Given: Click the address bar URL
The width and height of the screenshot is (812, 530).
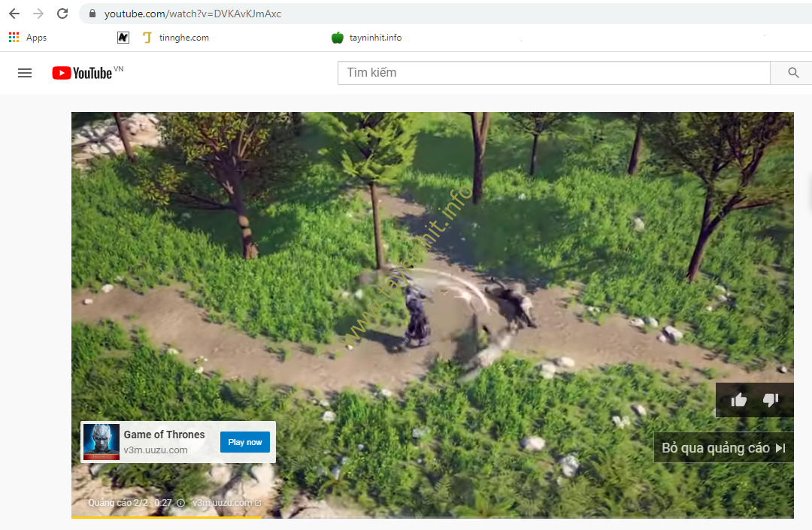Looking at the screenshot, I should [192, 14].
